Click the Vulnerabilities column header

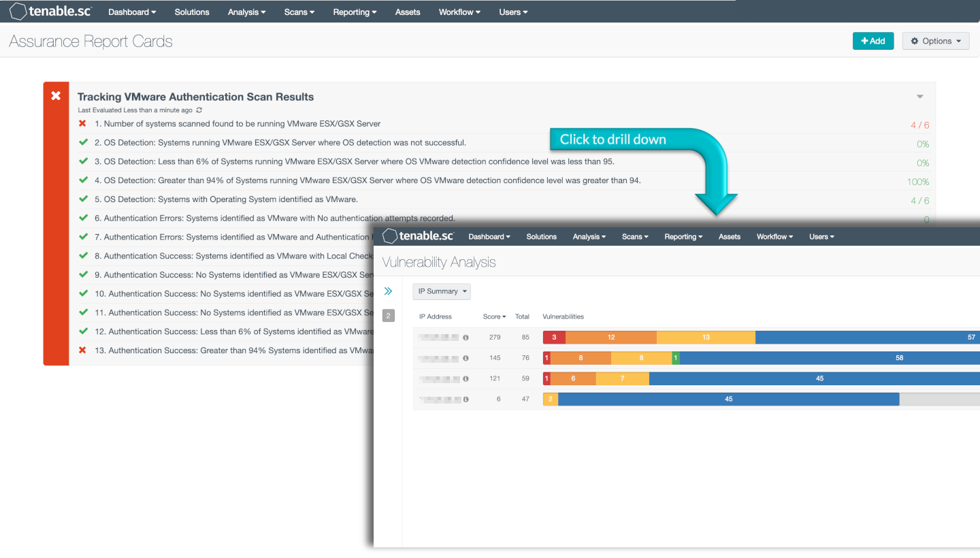click(x=563, y=316)
